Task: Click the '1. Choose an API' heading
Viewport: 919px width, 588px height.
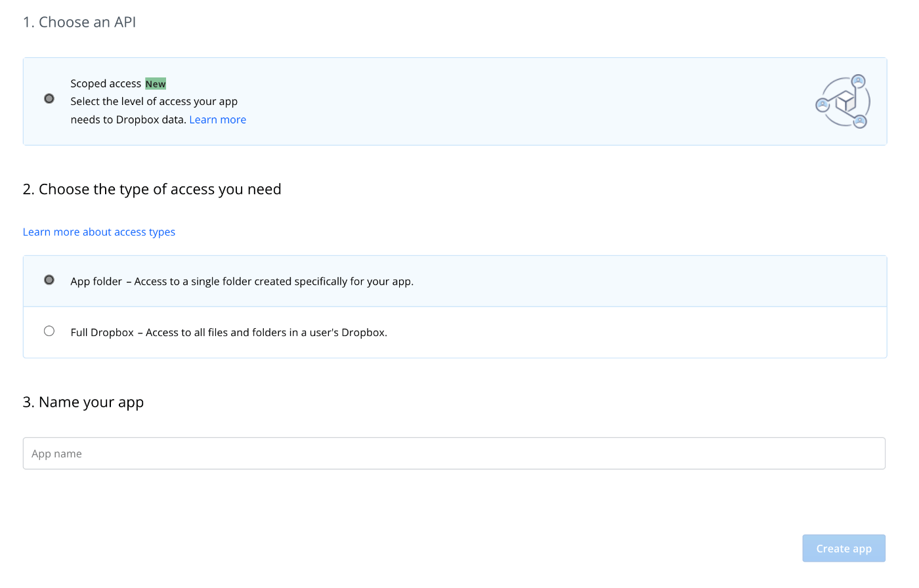Action: coord(79,22)
